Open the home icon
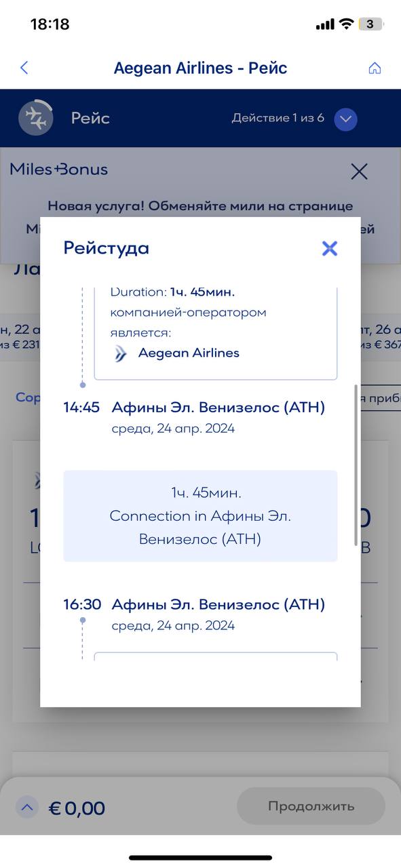Viewport: 401px width, 868px height. [x=375, y=68]
